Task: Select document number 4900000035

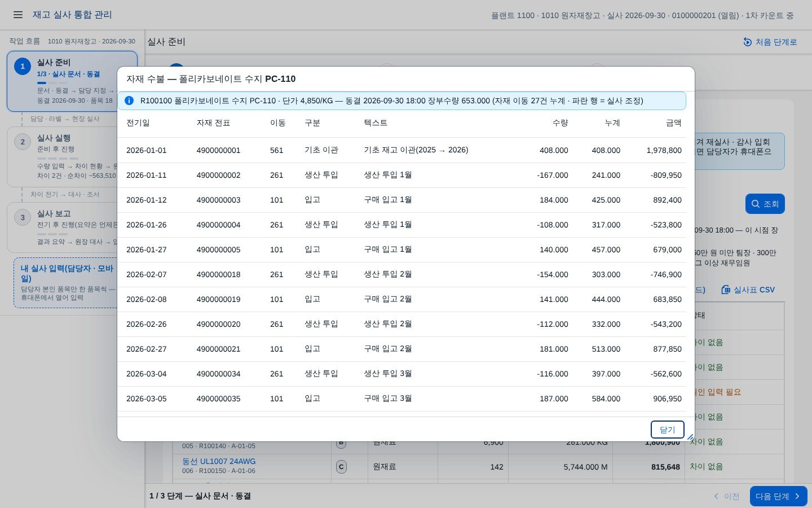Action: point(219,398)
